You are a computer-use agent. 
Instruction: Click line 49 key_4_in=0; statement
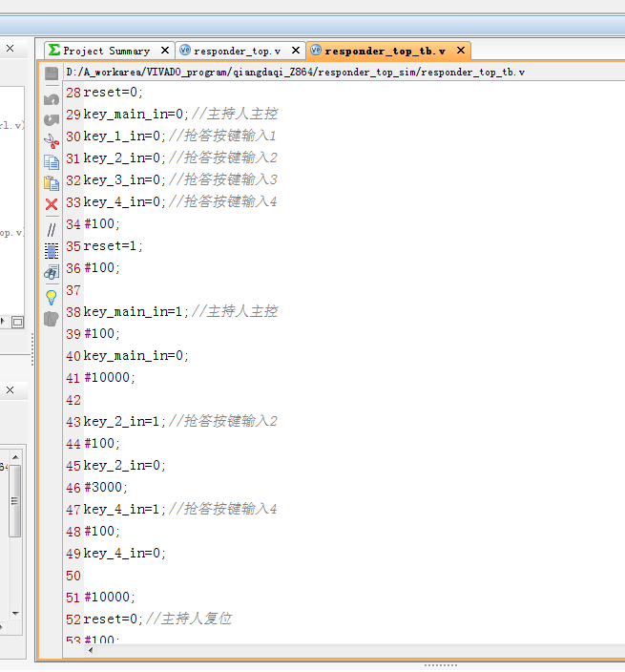[125, 553]
